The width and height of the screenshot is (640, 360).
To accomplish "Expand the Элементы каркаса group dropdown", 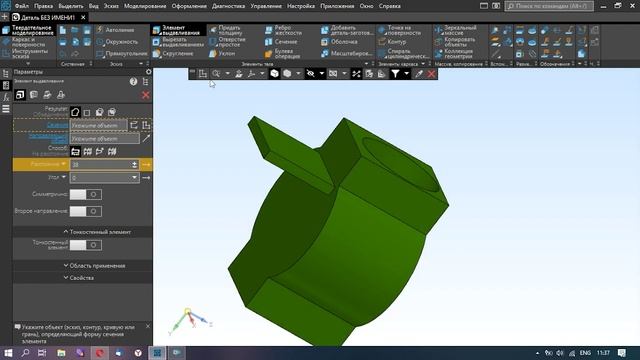I will point(423,64).
